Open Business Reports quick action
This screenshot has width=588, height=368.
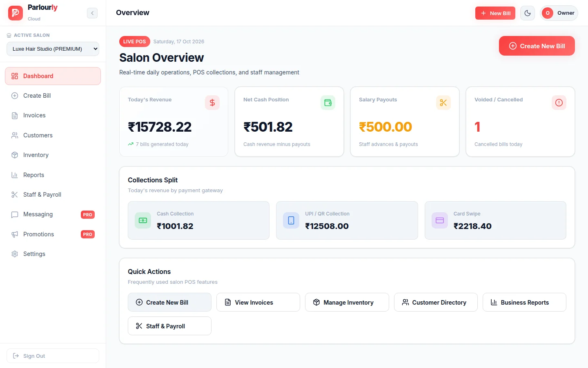(524, 302)
